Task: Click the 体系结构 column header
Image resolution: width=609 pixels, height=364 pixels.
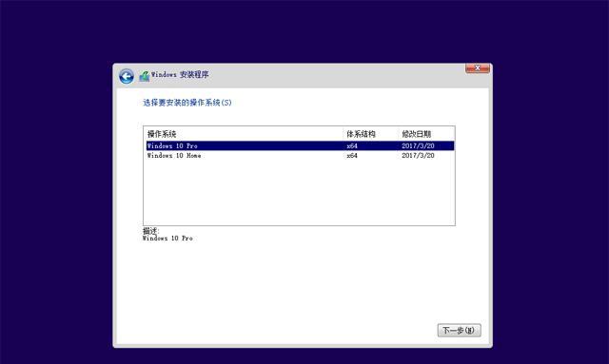Action: pyautogui.click(x=361, y=134)
